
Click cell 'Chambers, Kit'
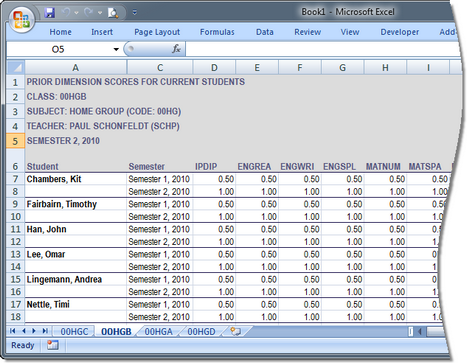76,179
